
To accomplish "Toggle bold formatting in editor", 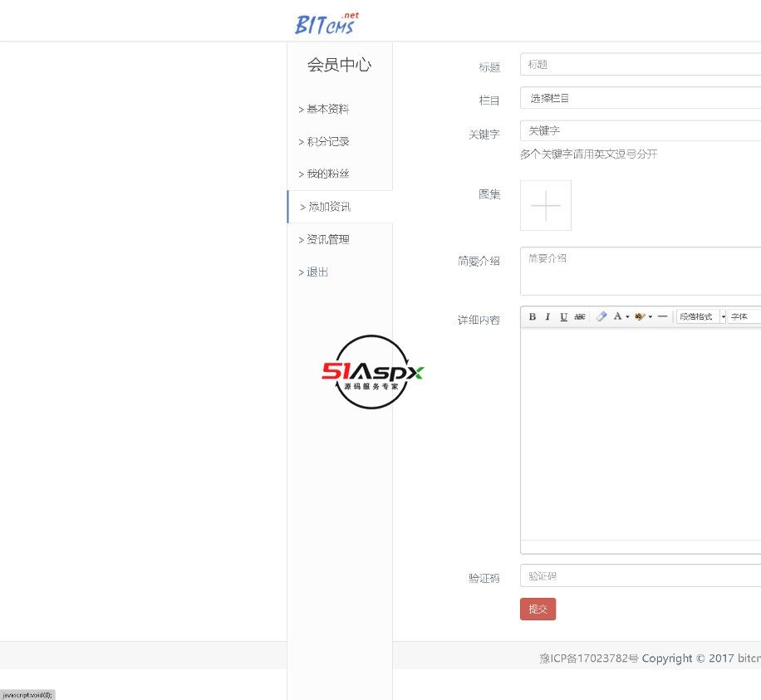I will coord(533,316).
